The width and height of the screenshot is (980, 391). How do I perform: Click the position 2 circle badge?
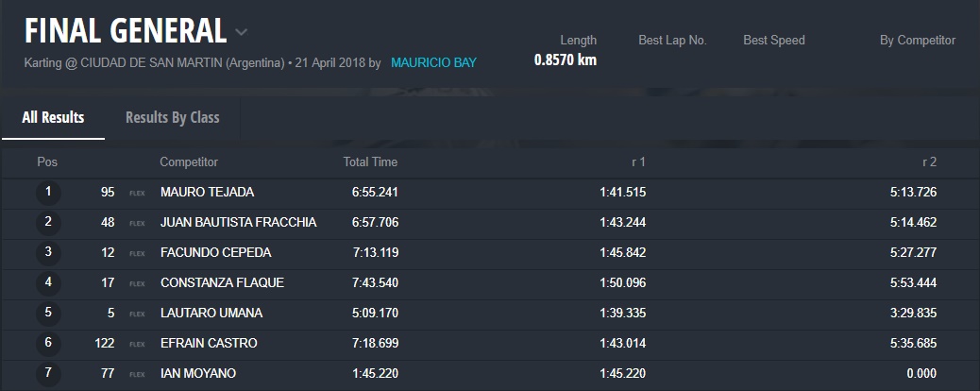tap(47, 223)
